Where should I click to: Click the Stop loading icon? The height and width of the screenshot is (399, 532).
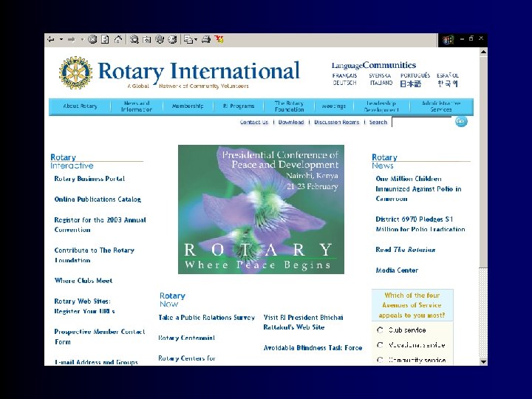click(x=92, y=40)
